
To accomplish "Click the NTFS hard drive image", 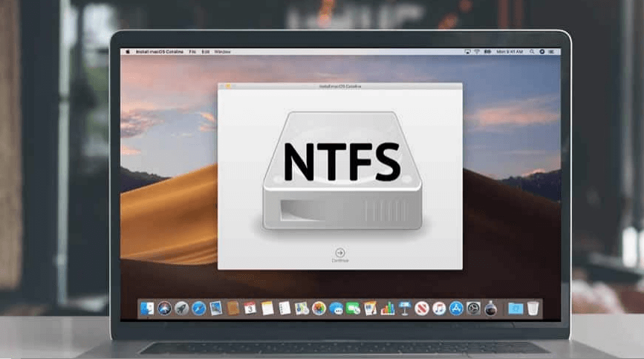I will point(341,170).
